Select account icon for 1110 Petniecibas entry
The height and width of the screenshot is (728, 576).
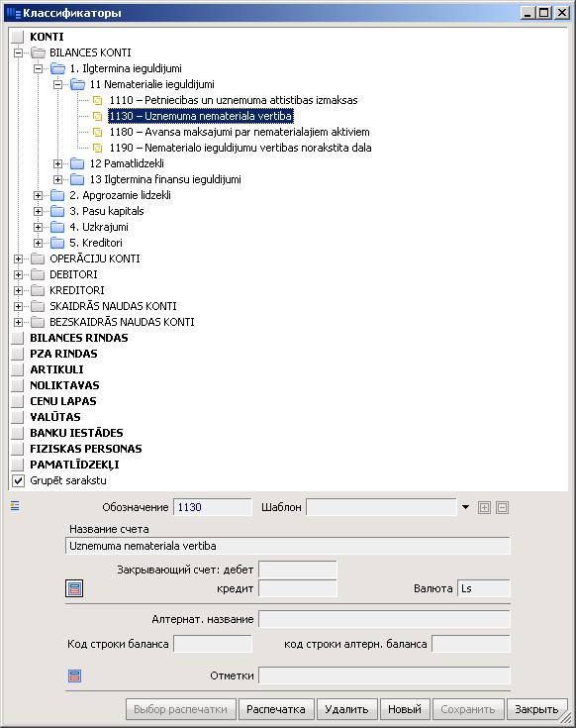point(97,100)
